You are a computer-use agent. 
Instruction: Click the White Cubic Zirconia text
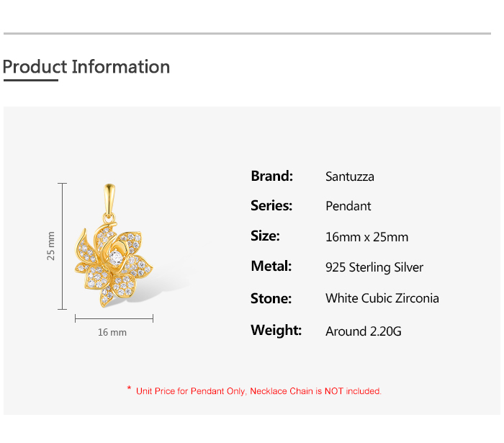(x=382, y=298)
